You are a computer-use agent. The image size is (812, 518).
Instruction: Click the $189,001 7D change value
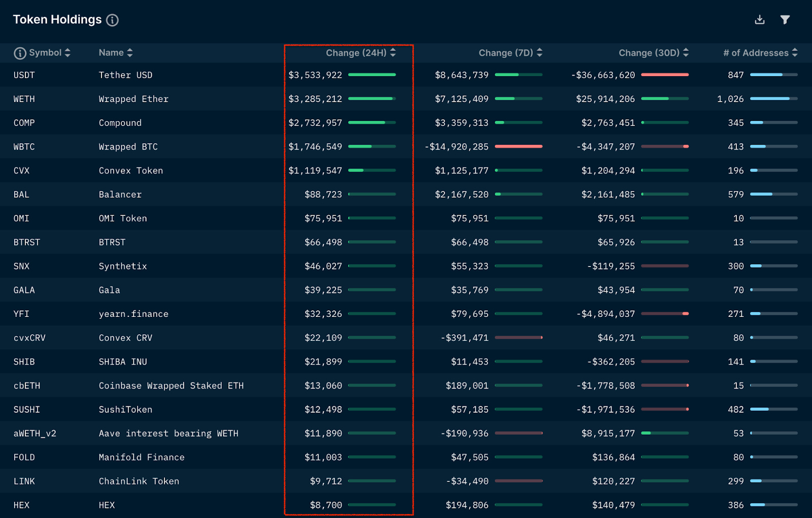[467, 385]
